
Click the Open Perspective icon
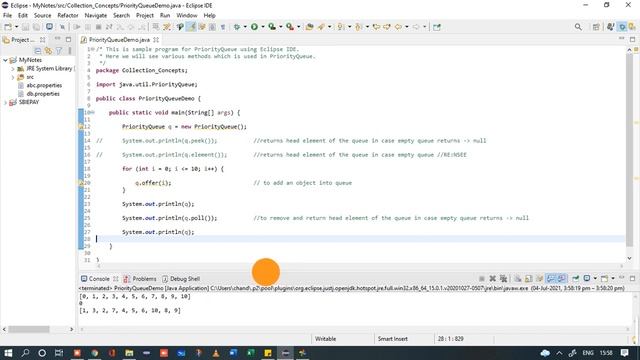(x=596, y=27)
